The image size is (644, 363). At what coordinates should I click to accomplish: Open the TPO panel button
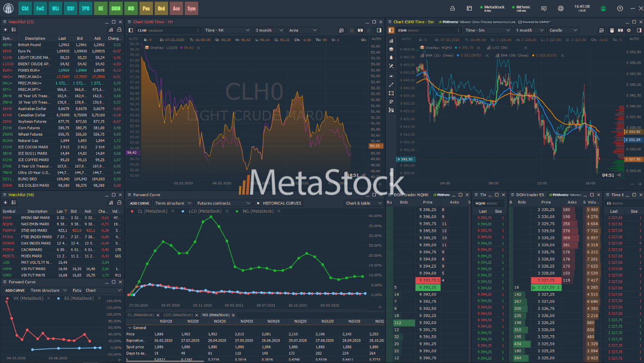coord(85,8)
